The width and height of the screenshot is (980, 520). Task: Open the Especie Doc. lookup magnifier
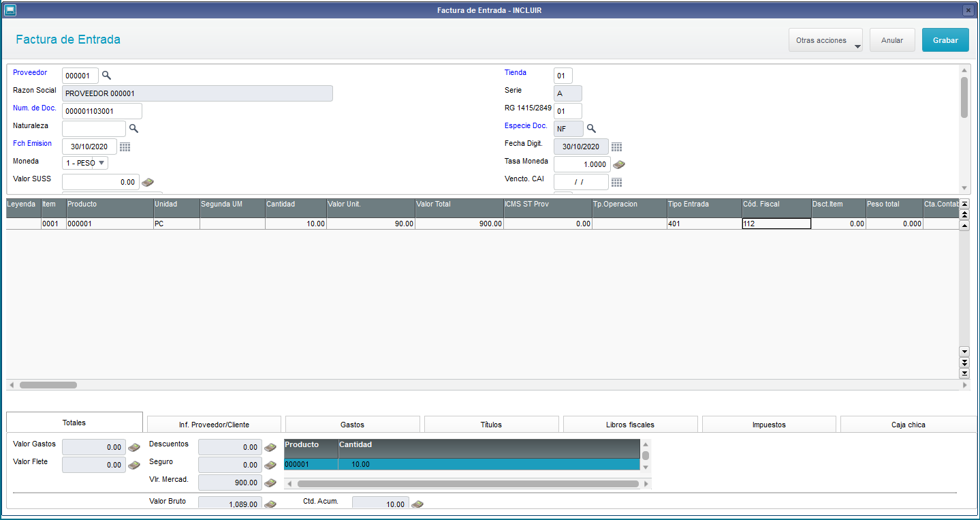click(591, 128)
